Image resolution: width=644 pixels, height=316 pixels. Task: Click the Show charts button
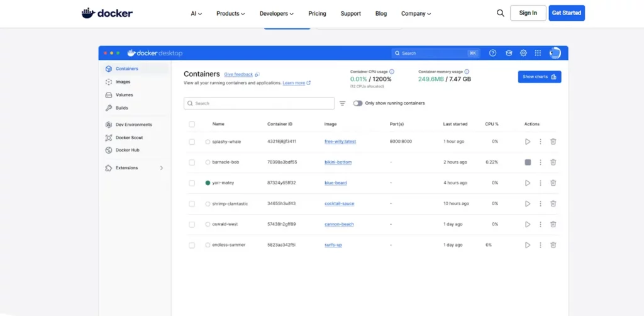[539, 77]
